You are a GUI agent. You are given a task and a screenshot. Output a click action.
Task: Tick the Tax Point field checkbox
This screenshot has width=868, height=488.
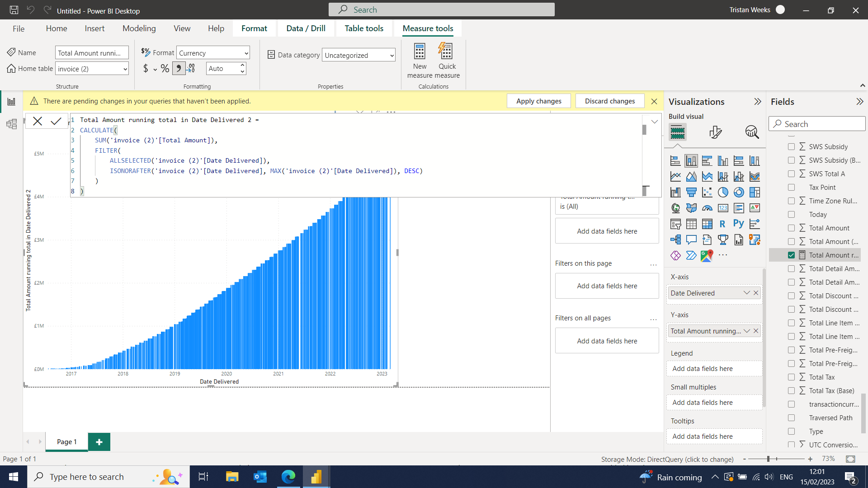coord(791,188)
